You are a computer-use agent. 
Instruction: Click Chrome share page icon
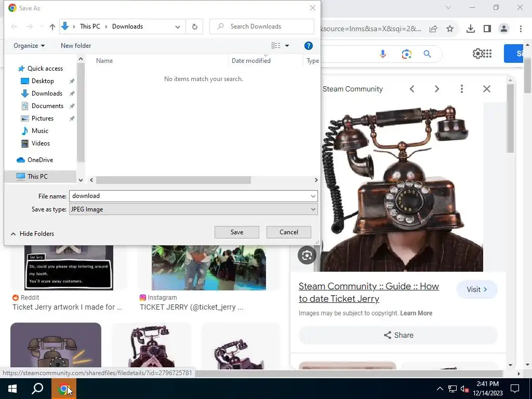click(433, 29)
